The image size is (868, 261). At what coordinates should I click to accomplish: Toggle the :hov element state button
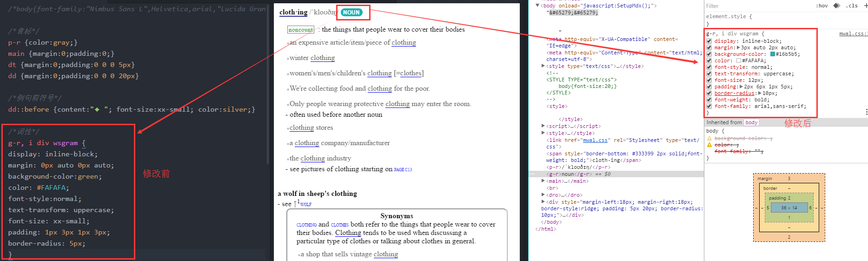[x=822, y=6]
